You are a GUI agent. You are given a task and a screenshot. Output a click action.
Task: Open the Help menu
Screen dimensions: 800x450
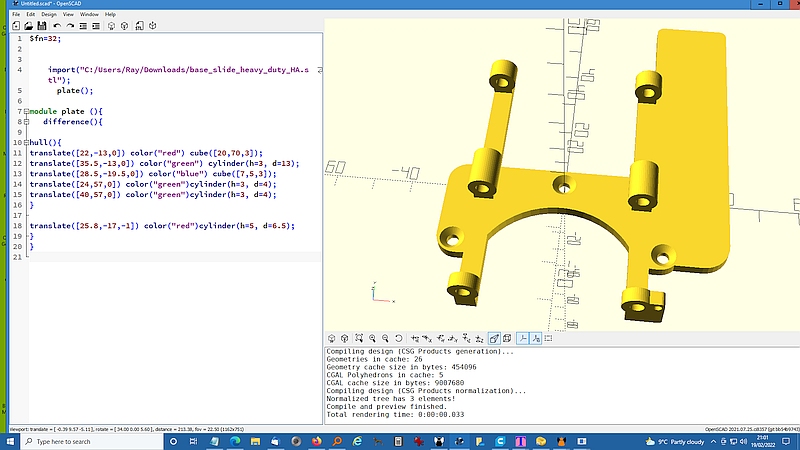[110, 15]
